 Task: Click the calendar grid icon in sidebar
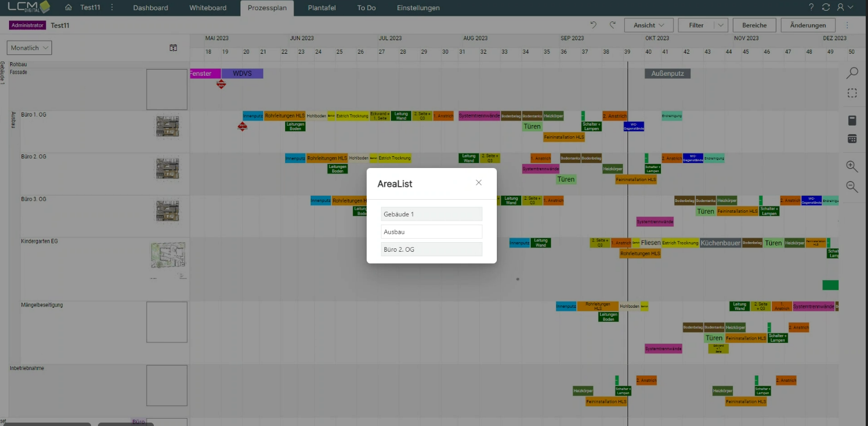[x=852, y=139]
